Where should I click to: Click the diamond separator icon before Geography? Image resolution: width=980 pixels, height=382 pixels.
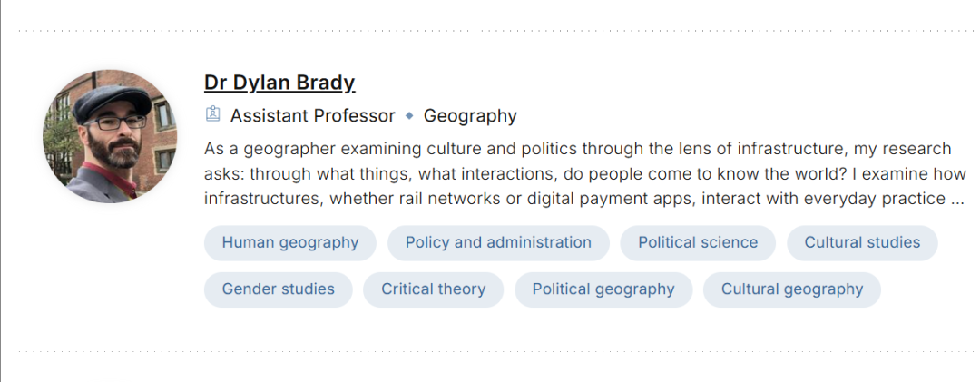point(409,115)
